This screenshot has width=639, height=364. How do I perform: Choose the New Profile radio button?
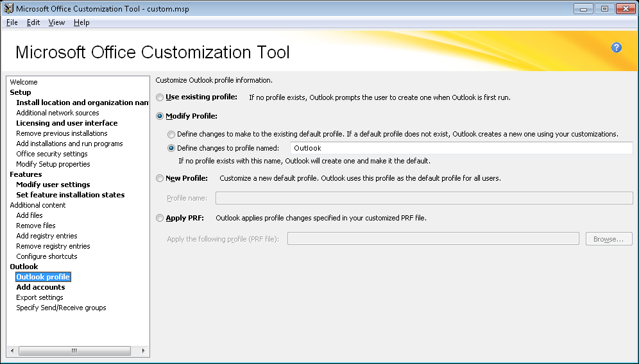tap(160, 179)
